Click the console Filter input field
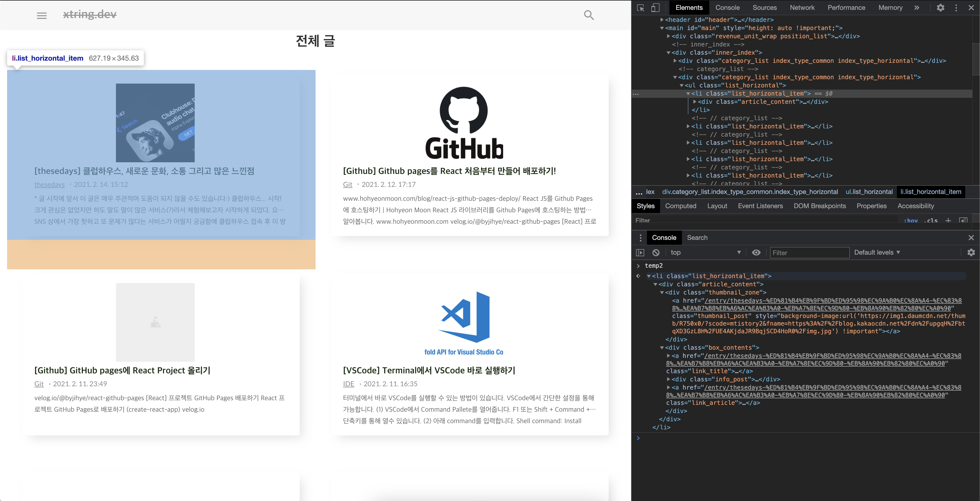Image resolution: width=980 pixels, height=501 pixels. pyautogui.click(x=809, y=253)
